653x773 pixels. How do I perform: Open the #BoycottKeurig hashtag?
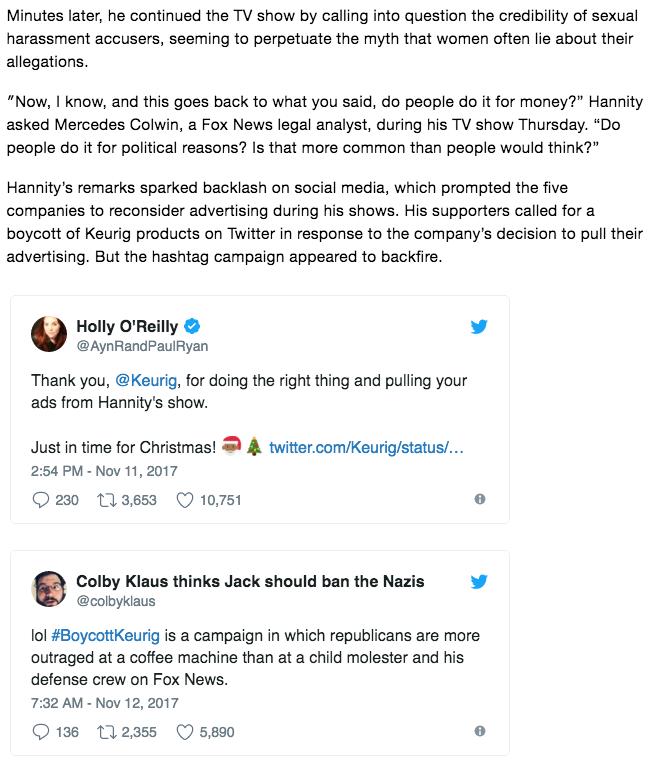tap(105, 635)
